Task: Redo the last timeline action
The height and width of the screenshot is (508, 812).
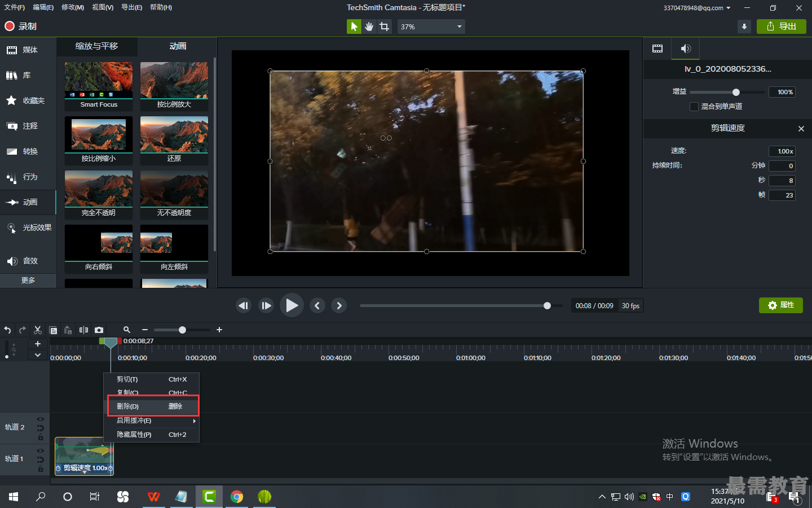Action: coord(23,330)
